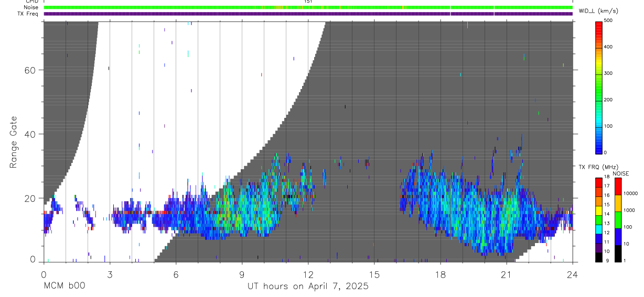Viewport: 644px width, 297px height.
Task: Click the 'NOISE' legend title
Action: (x=621, y=173)
